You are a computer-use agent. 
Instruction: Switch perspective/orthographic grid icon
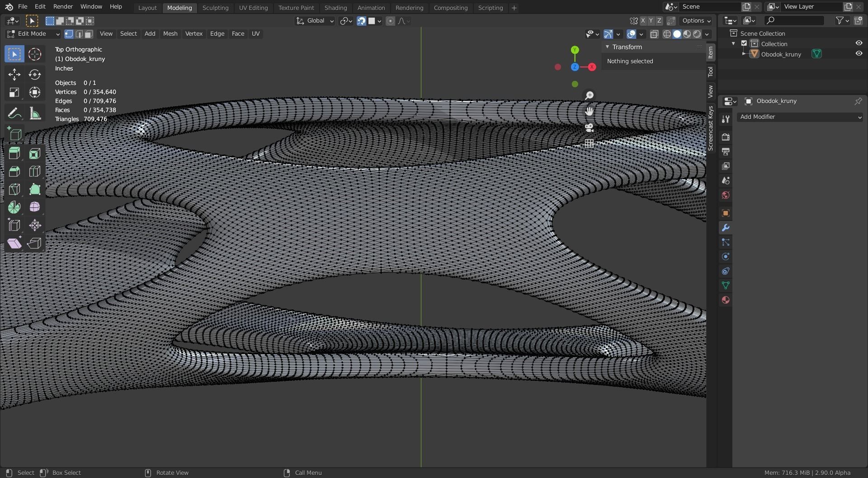[589, 143]
